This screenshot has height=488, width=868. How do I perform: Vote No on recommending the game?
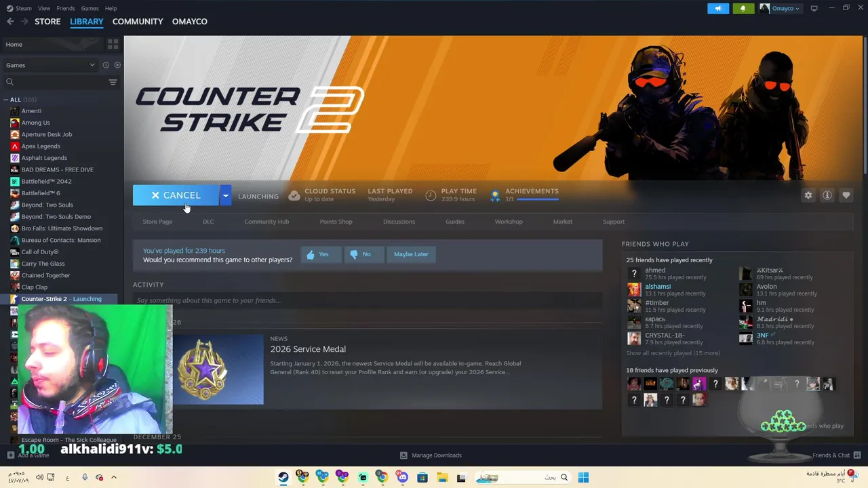coord(363,254)
